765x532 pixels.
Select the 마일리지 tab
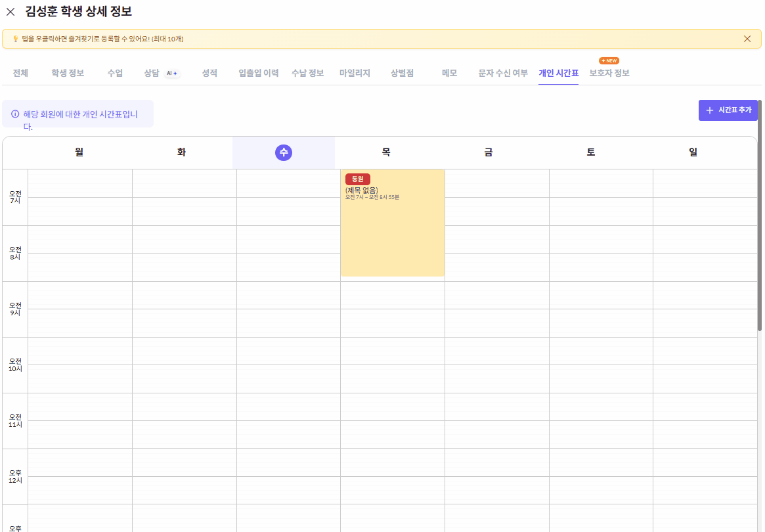tap(355, 73)
